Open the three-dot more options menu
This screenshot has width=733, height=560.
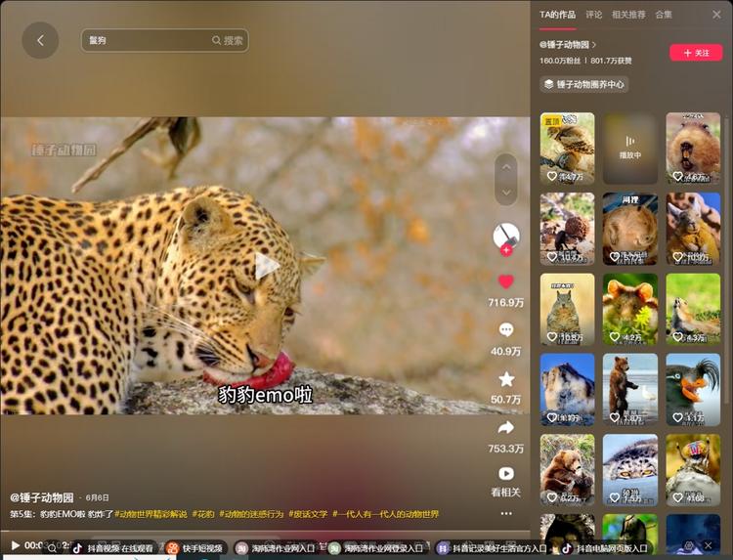tap(505, 513)
